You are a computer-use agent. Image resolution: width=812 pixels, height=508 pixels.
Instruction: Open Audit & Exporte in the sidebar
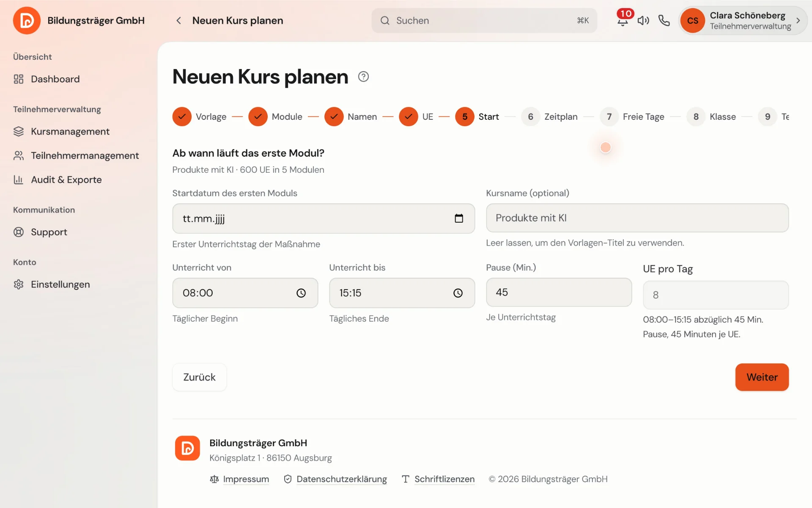[x=58, y=180]
